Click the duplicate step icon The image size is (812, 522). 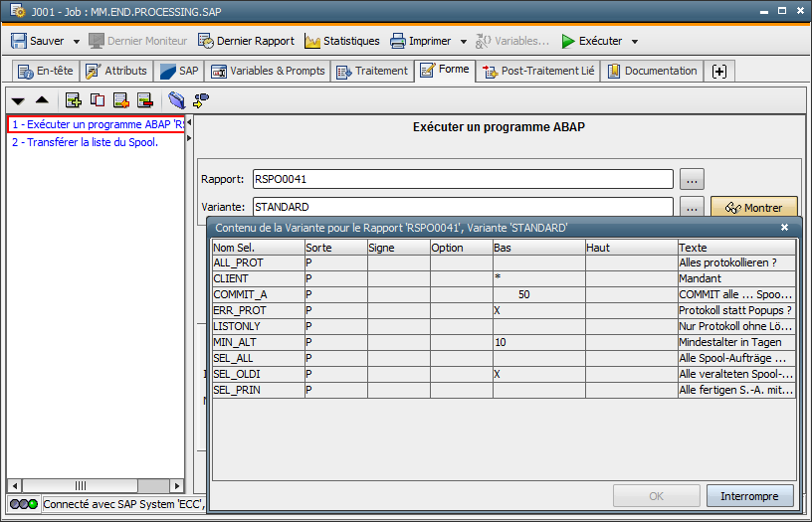pos(98,99)
